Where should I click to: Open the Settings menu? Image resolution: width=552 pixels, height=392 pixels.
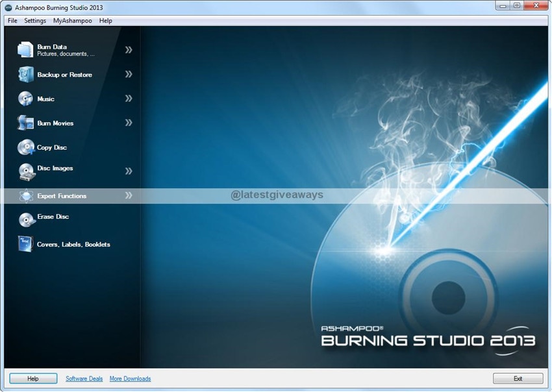[x=35, y=21]
